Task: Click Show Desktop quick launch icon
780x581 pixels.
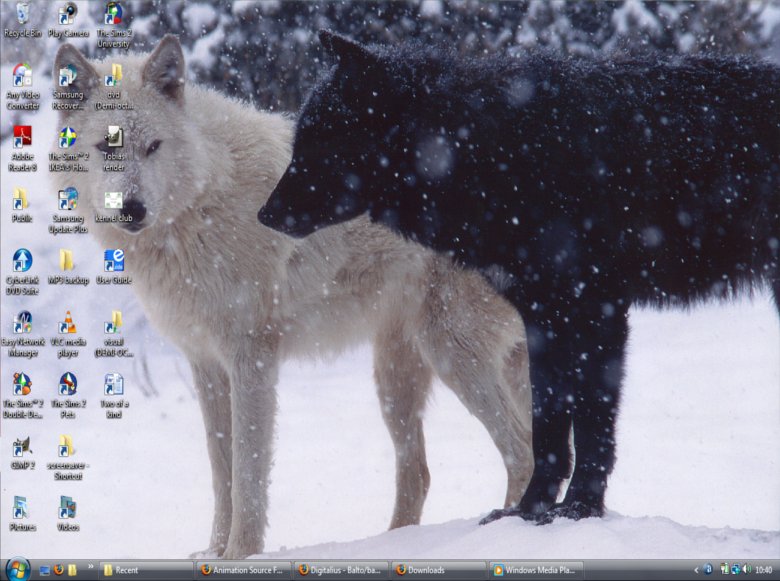Action: pos(44,570)
